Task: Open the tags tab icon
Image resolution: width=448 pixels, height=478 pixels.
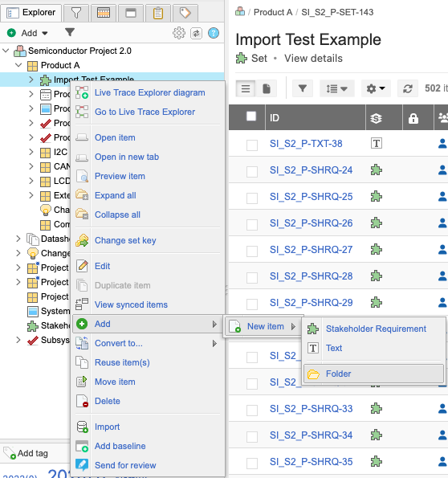Action: point(185,13)
